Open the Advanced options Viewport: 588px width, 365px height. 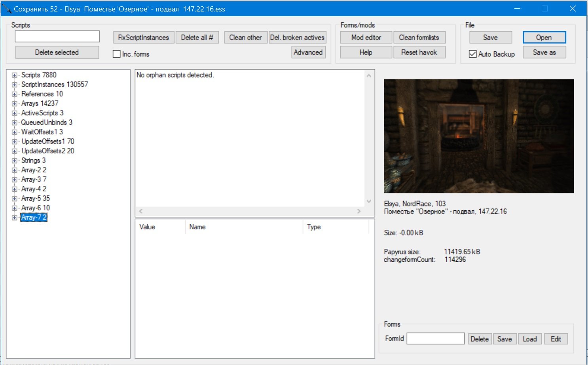(308, 52)
